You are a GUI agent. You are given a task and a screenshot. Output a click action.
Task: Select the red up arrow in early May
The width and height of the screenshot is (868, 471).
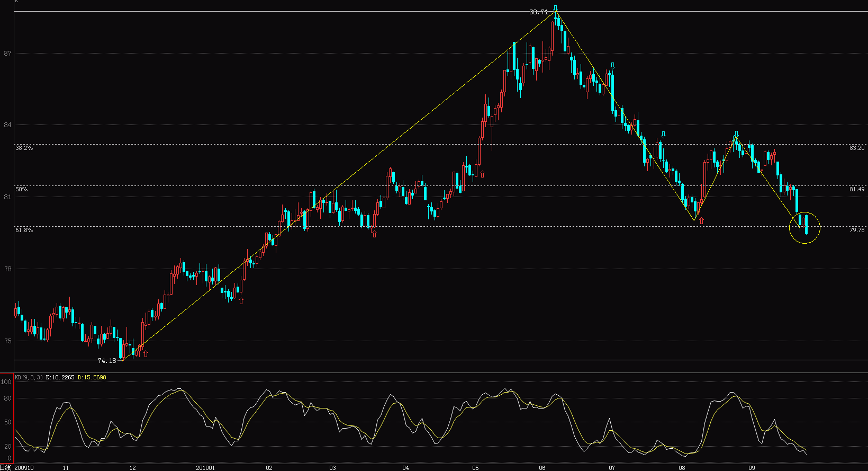482,173
